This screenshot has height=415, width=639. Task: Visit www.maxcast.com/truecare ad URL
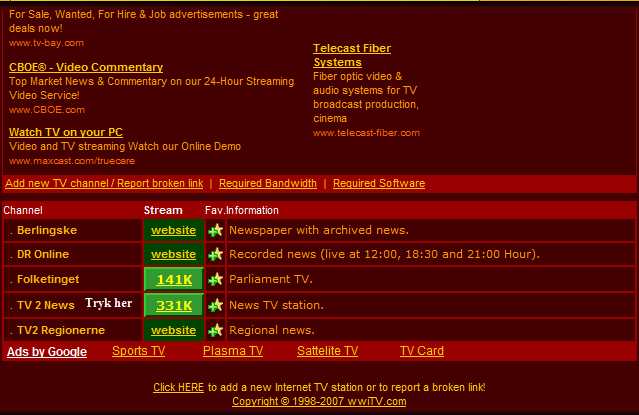pos(72,161)
